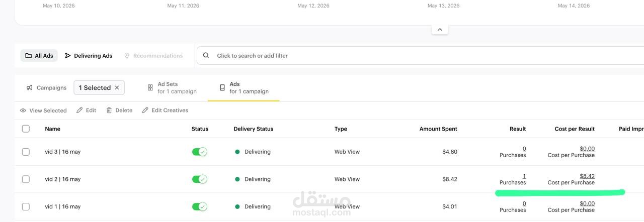Check the box for vid 1 | 16 may
This screenshot has width=644, height=222.
[26, 207]
